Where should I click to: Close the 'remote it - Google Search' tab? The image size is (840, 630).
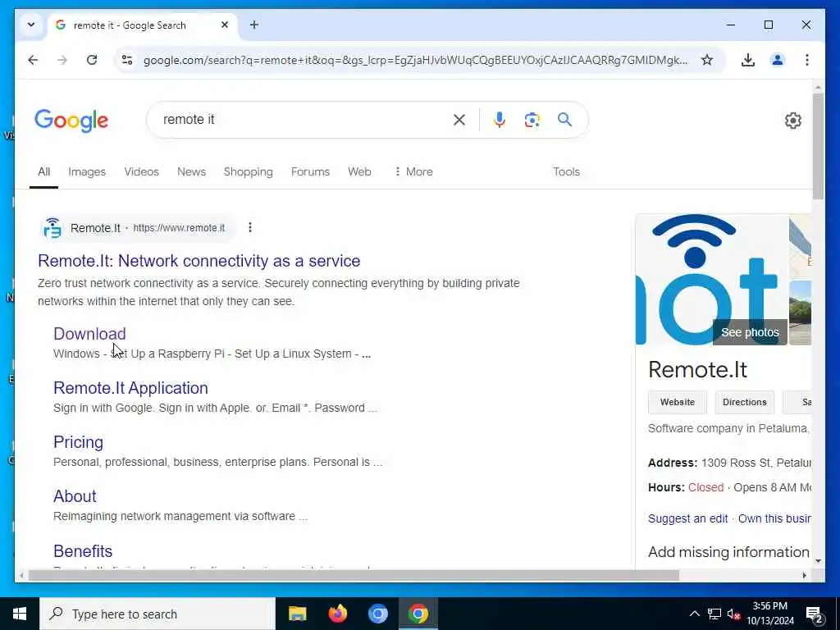[x=225, y=25]
